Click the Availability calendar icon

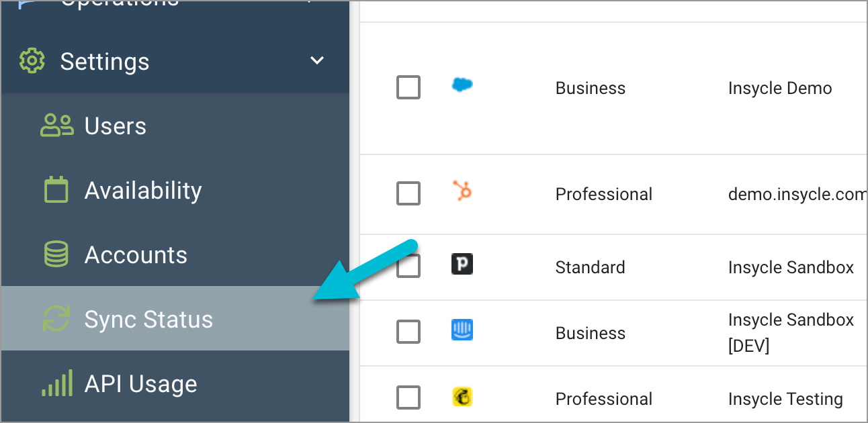(x=56, y=190)
